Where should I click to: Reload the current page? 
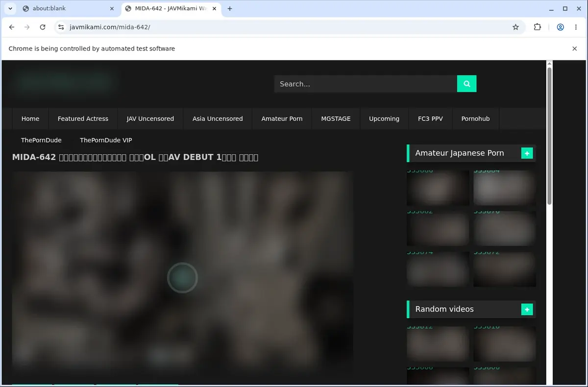tap(43, 27)
